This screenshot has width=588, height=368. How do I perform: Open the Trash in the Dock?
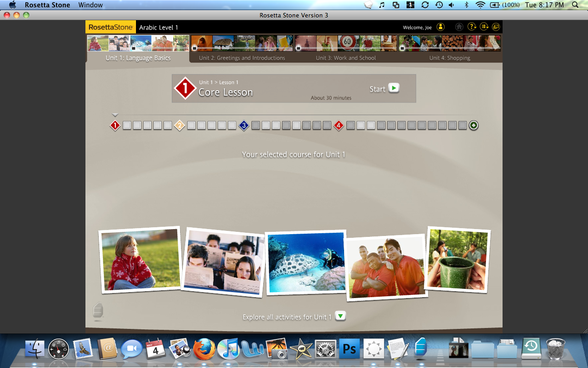[x=556, y=349]
